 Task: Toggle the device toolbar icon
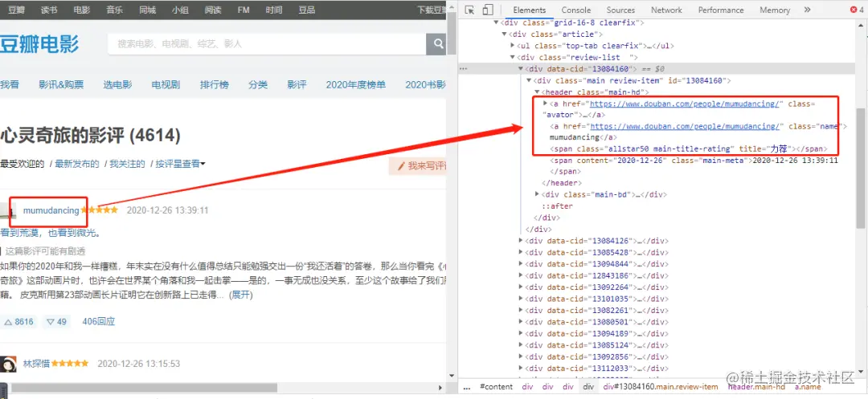pyautogui.click(x=488, y=10)
